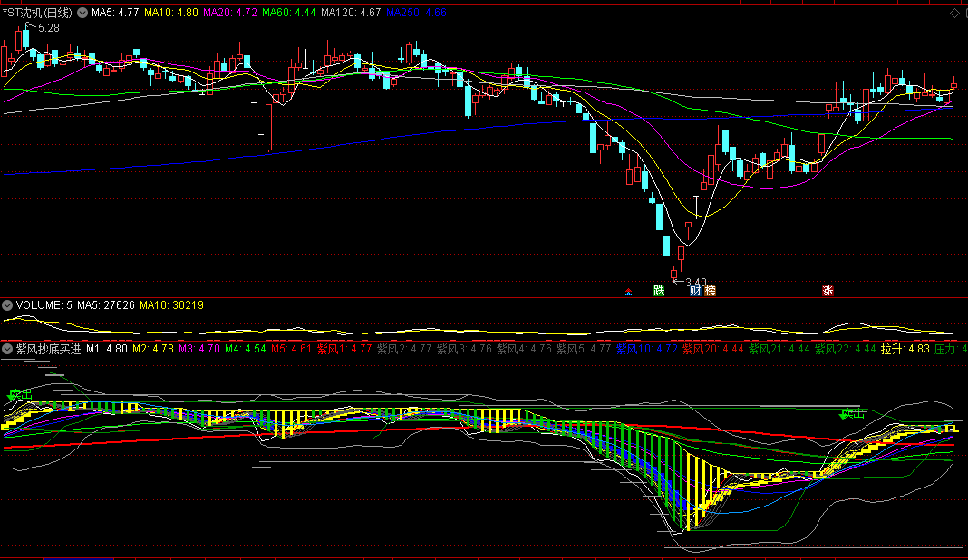The height and width of the screenshot is (560, 968).
Task: Click the volume MA5: 27626 label
Action: tap(105, 305)
